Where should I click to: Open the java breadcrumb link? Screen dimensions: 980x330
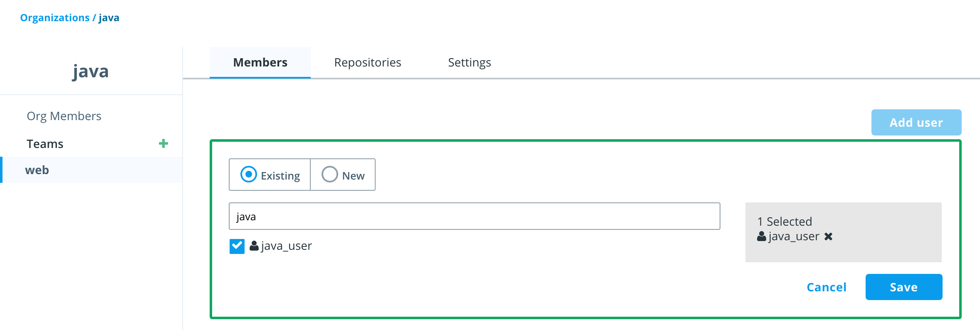pyautogui.click(x=109, y=18)
